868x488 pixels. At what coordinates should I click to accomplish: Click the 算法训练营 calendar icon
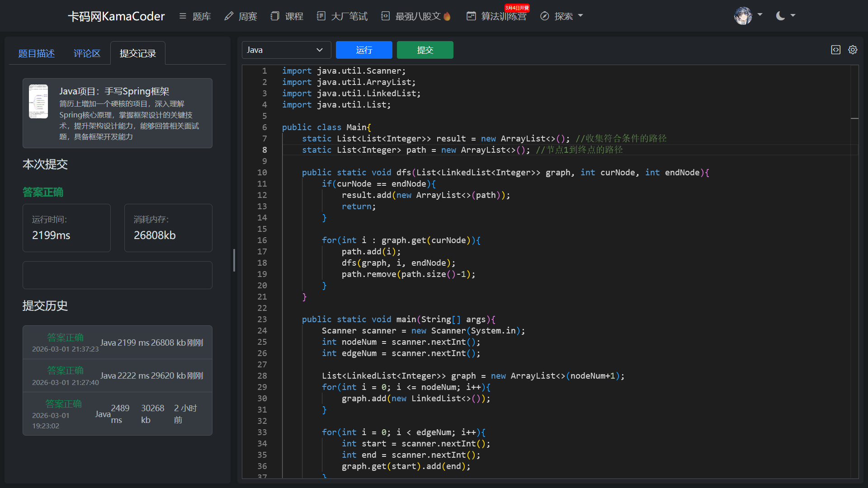tap(471, 16)
